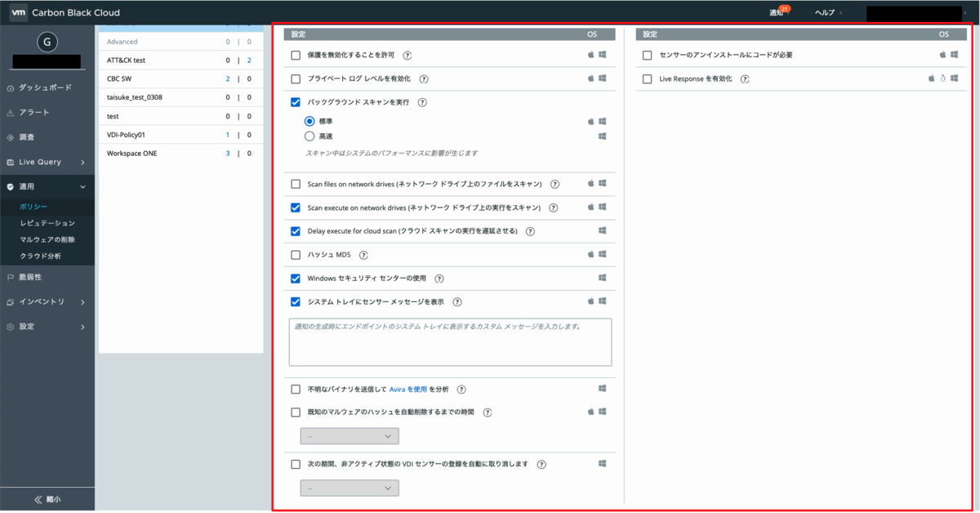Screen dimensions: 980x513
Task: Click the custom tray message text area
Action: [450, 342]
